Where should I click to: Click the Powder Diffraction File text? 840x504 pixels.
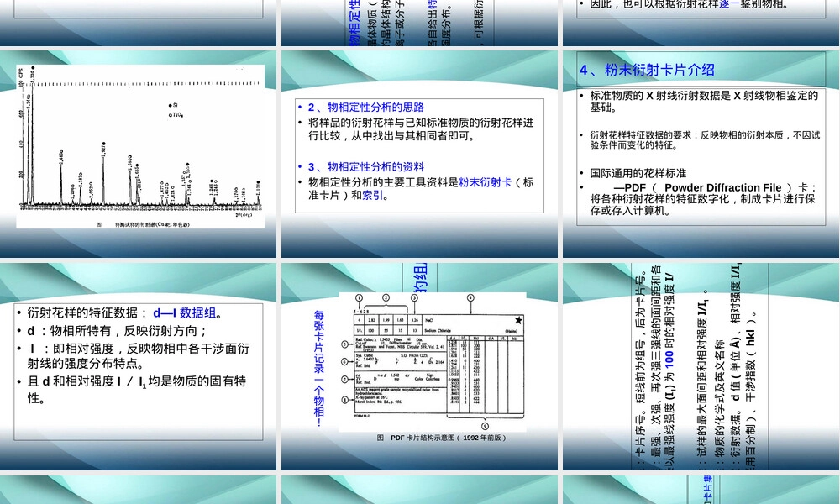point(722,187)
